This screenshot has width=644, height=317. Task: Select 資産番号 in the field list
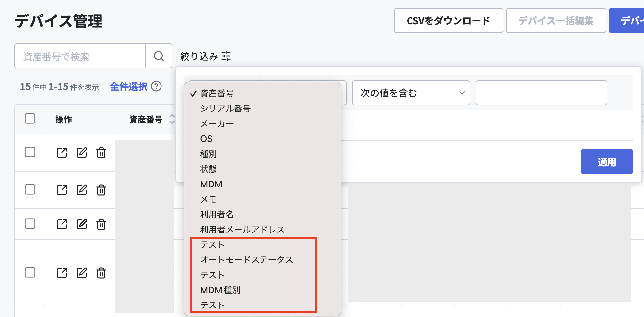click(x=262, y=94)
